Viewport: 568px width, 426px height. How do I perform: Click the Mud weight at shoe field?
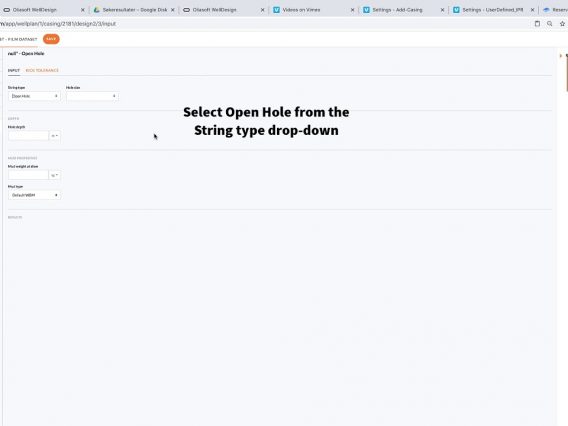[28, 175]
